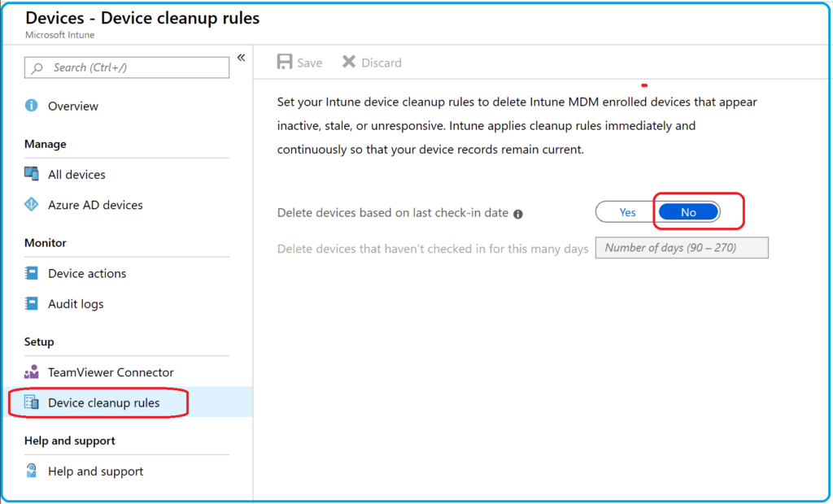This screenshot has width=833, height=504.
Task: Click the Azure AD devices icon
Action: click(x=31, y=205)
